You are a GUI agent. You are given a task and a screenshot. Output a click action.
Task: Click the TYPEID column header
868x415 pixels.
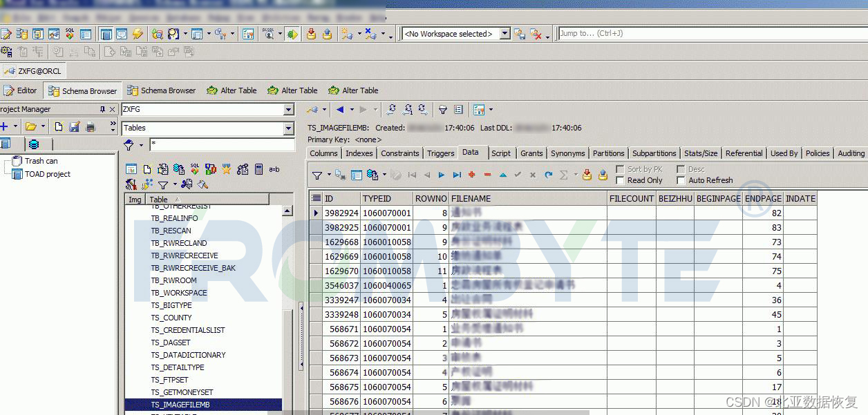(x=387, y=198)
